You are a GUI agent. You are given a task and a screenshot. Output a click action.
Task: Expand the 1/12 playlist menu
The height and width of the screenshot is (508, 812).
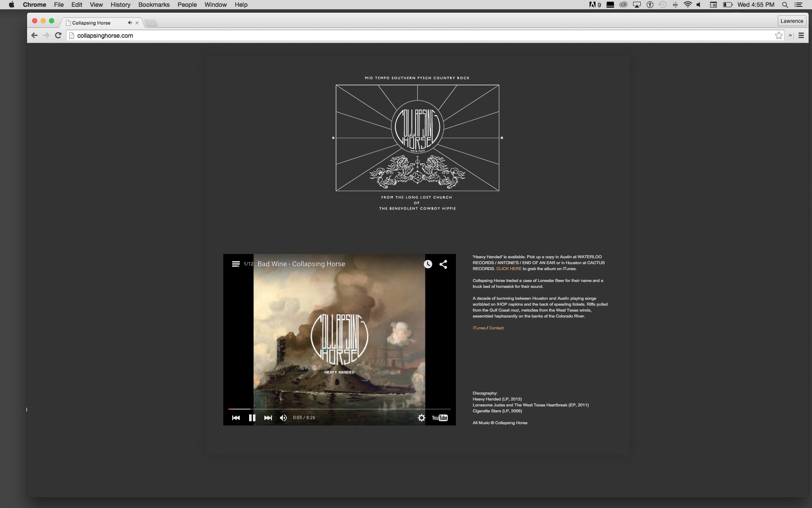236,264
